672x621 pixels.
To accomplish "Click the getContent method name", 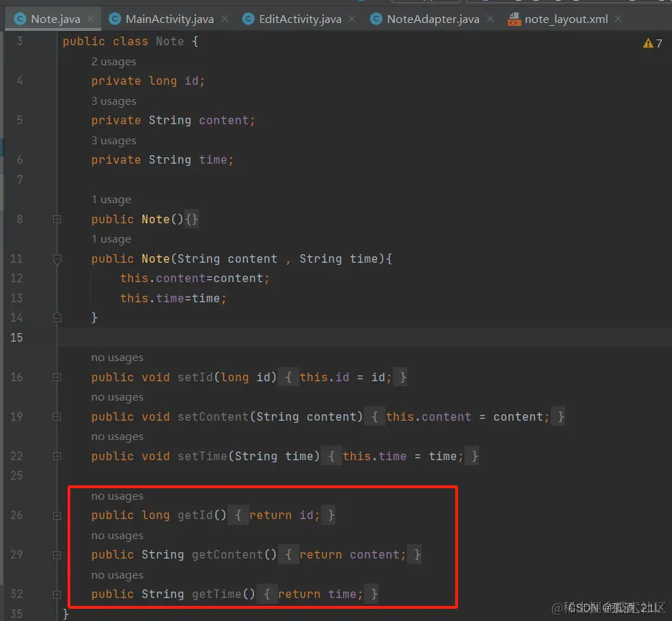I will (x=227, y=554).
